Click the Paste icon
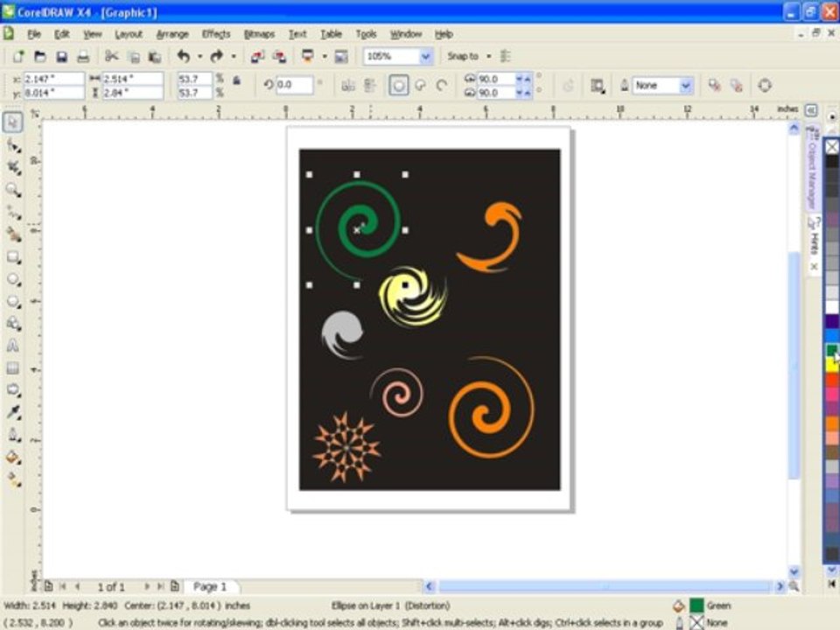840x630 pixels. (155, 56)
